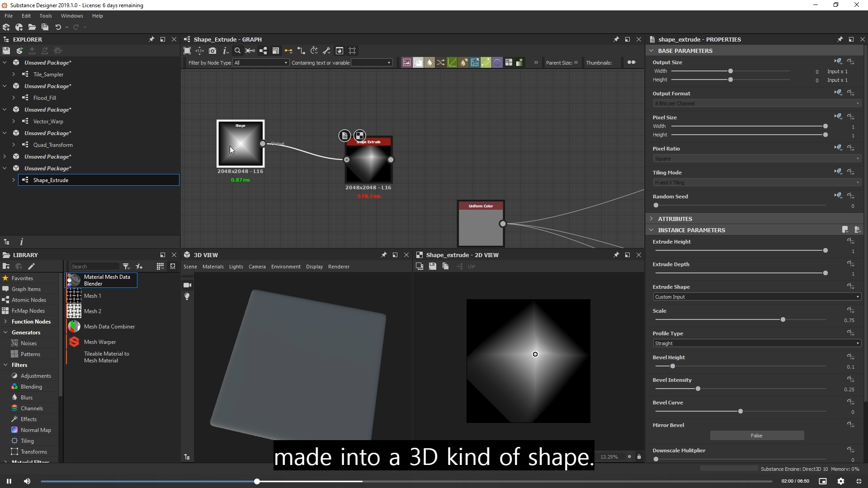Viewport: 868px width, 488px height.
Task: Toggle Mirror Bevel False button
Action: tap(757, 436)
